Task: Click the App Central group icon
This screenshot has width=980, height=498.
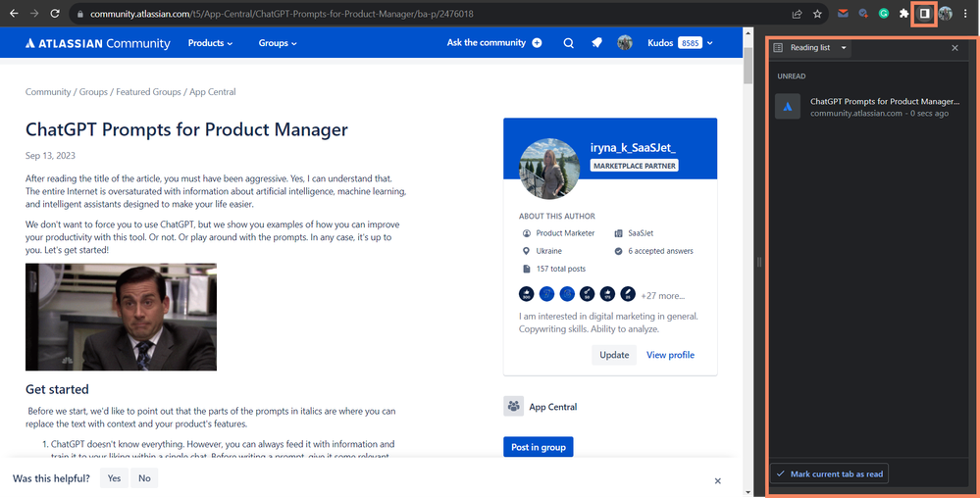Action: coord(514,406)
